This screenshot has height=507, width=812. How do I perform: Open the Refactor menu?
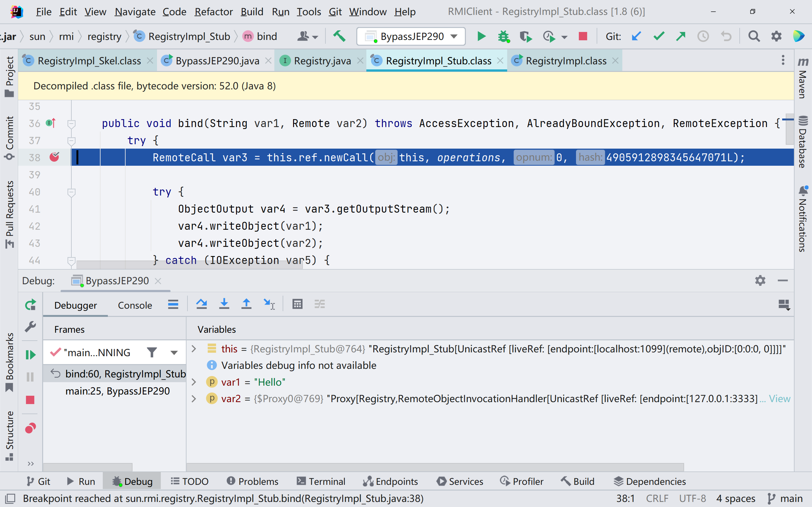click(213, 12)
